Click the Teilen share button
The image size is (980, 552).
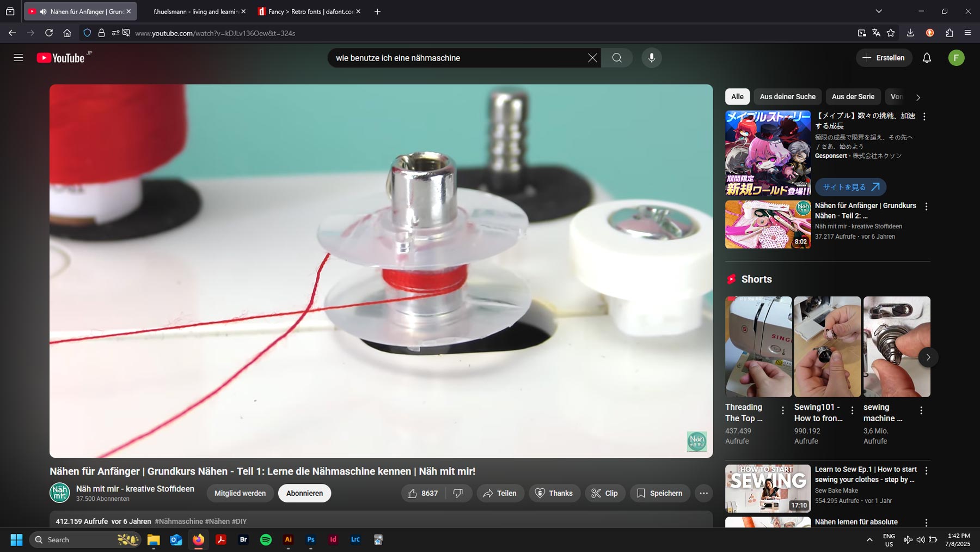click(x=500, y=493)
